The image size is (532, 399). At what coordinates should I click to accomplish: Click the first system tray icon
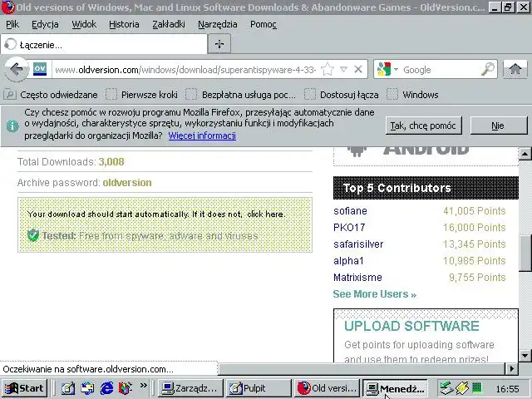coord(446,388)
